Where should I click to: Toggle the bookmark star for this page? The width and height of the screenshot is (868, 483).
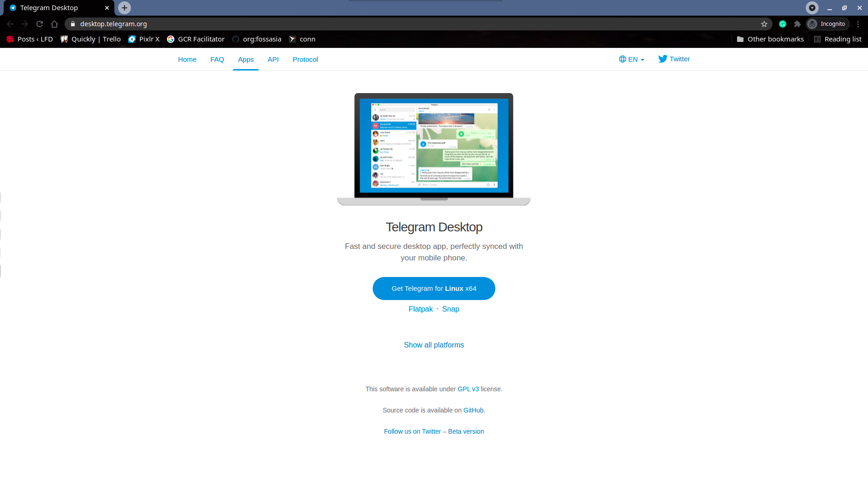click(x=764, y=24)
